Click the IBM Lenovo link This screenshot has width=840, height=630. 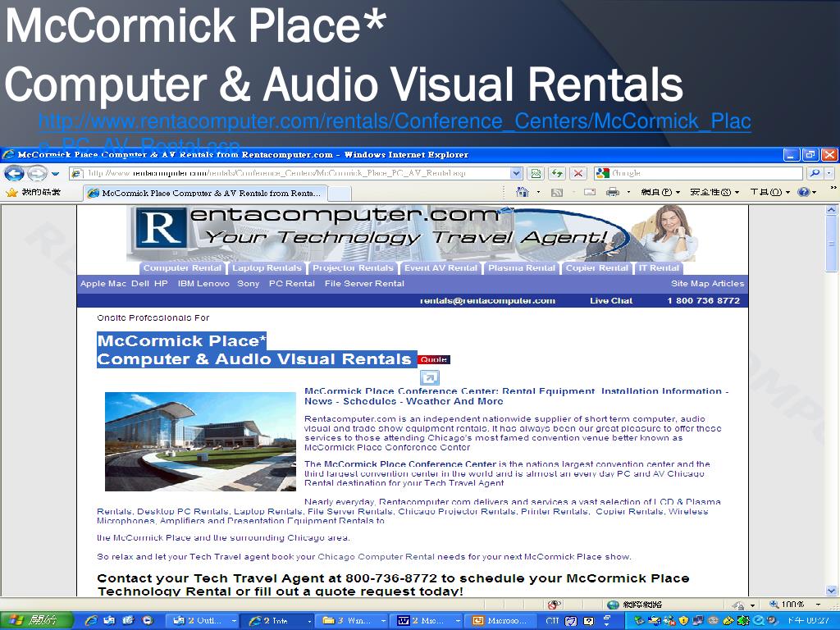[203, 283]
